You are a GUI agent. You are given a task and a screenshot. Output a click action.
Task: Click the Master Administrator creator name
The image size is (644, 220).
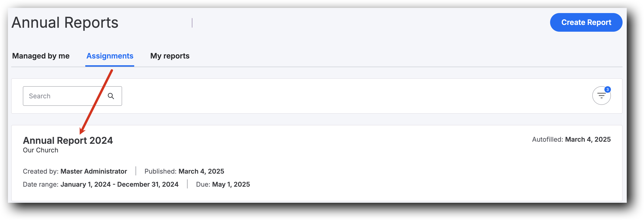click(94, 171)
